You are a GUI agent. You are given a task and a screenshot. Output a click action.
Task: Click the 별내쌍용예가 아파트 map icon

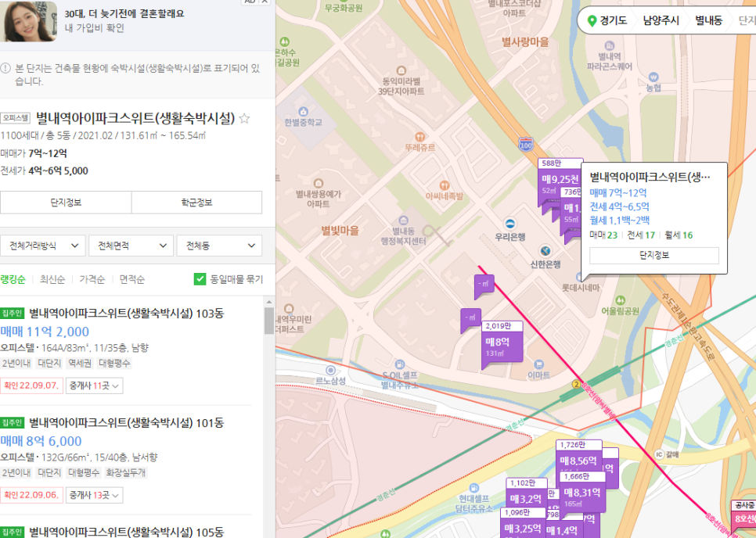point(319,184)
